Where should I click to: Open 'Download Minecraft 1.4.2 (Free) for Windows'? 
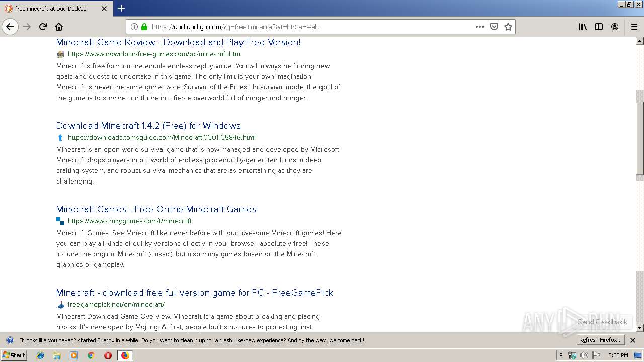tap(148, 126)
